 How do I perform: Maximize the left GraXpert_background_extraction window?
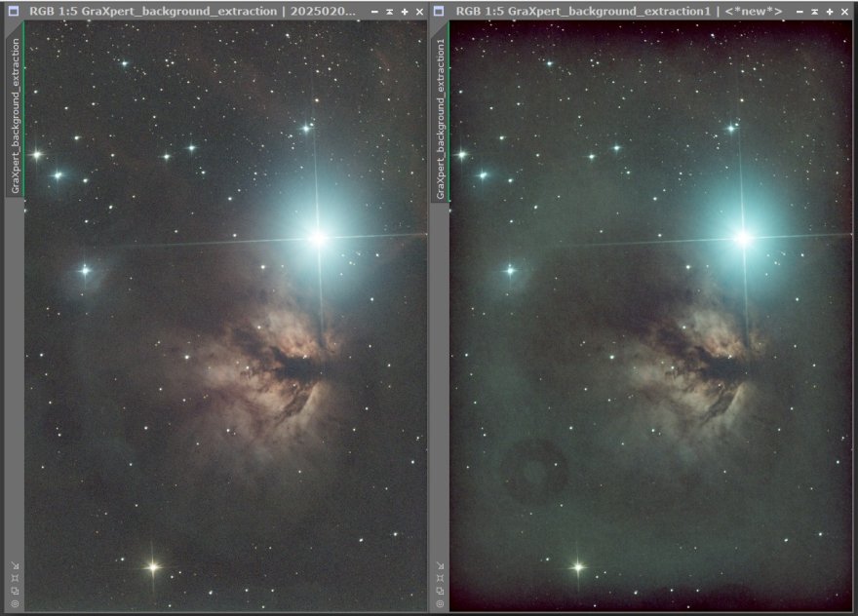pos(405,12)
